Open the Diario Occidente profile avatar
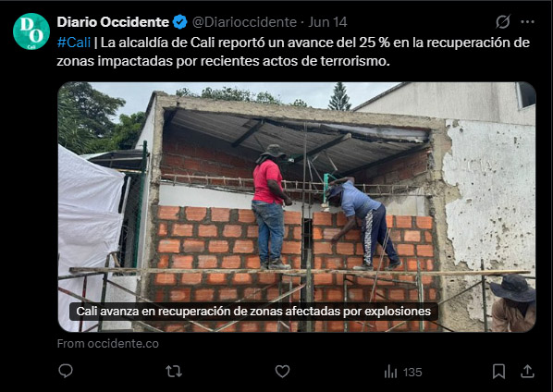The width and height of the screenshot is (553, 392). (31, 31)
